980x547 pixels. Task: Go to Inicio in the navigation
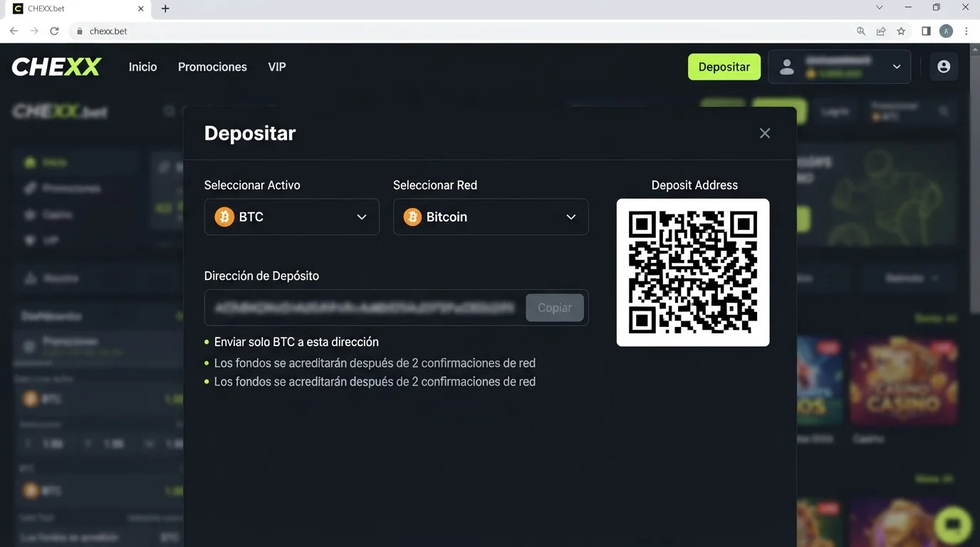click(x=142, y=67)
